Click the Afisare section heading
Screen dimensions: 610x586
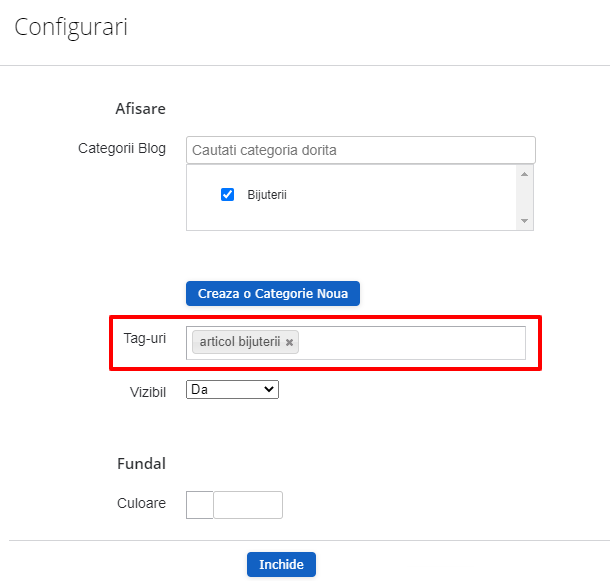(x=140, y=108)
